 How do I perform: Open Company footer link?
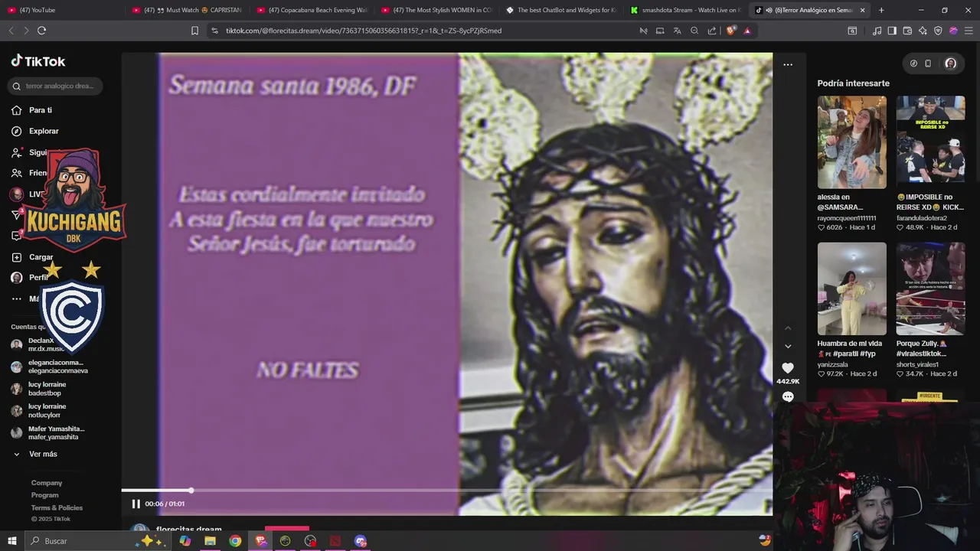point(47,483)
